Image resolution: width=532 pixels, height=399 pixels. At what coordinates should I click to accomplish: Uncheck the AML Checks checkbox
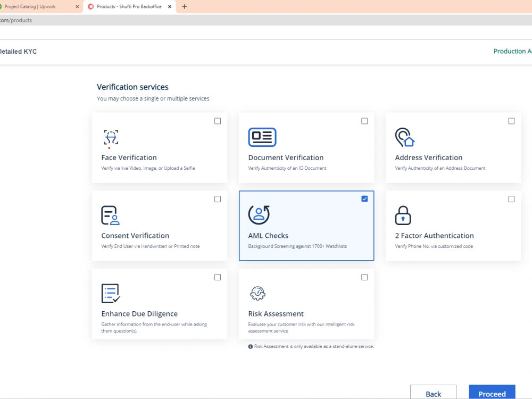coord(364,198)
